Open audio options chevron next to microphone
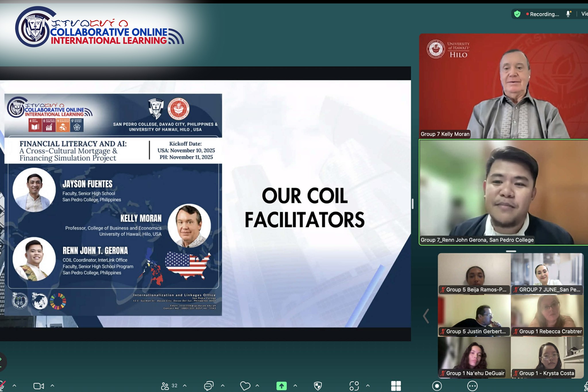Image resolution: width=588 pixels, height=392 pixels. coord(14,386)
